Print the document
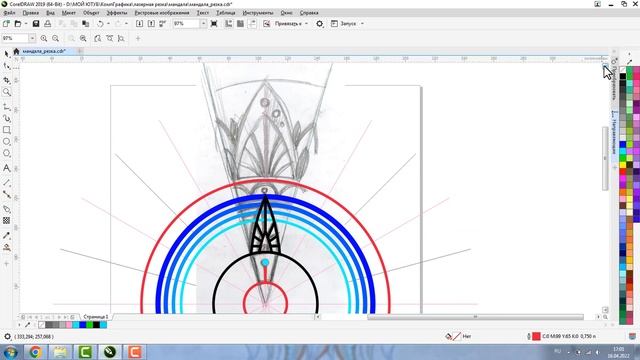Screen dimensions: 640x360 48,24
